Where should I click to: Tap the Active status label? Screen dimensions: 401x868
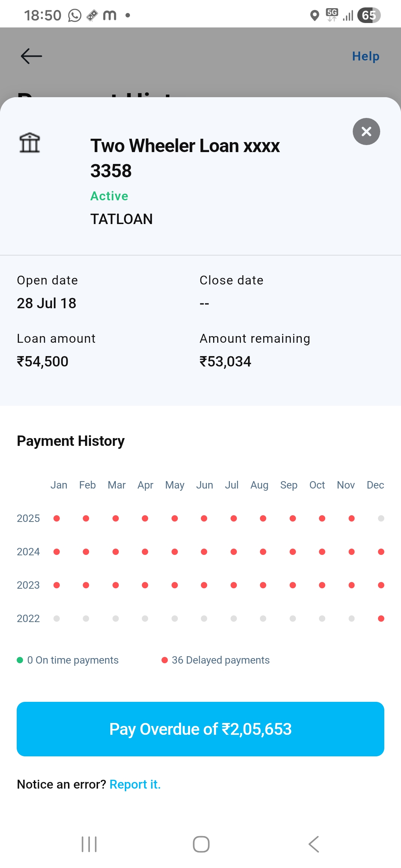point(109,196)
